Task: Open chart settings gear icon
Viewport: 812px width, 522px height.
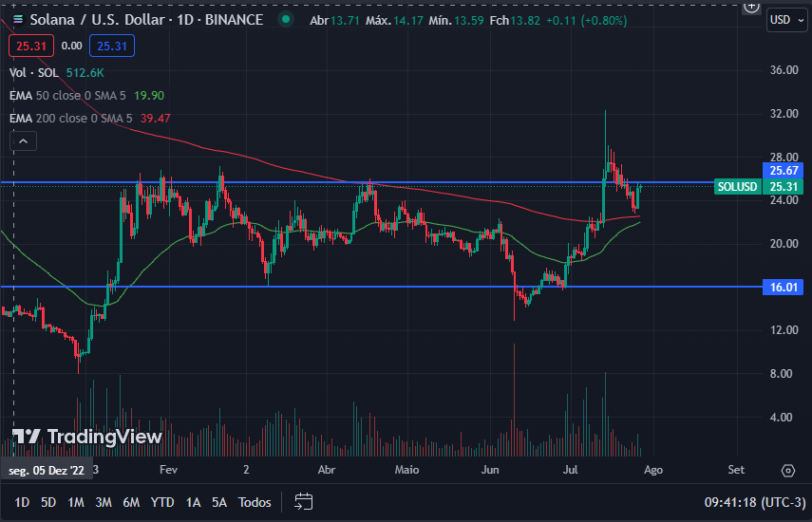Action: click(x=787, y=470)
